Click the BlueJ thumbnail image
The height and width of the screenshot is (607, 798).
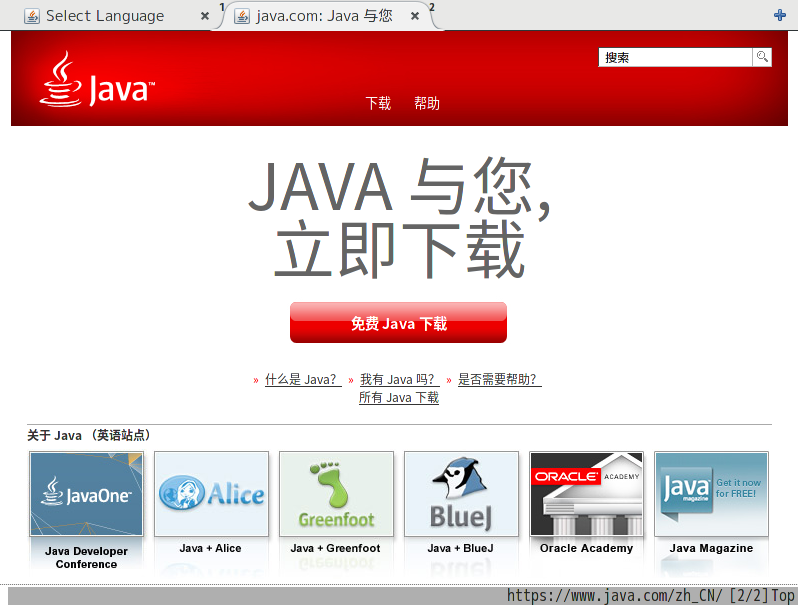(x=461, y=494)
